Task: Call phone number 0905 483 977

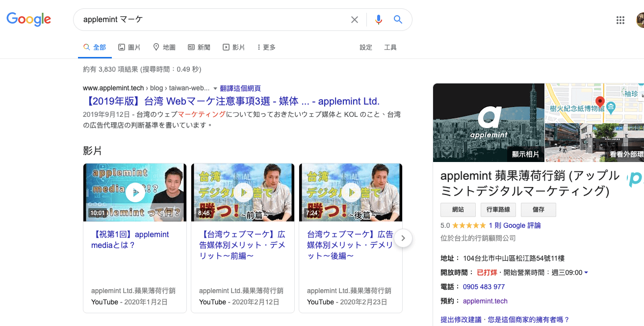Action: [x=484, y=287]
